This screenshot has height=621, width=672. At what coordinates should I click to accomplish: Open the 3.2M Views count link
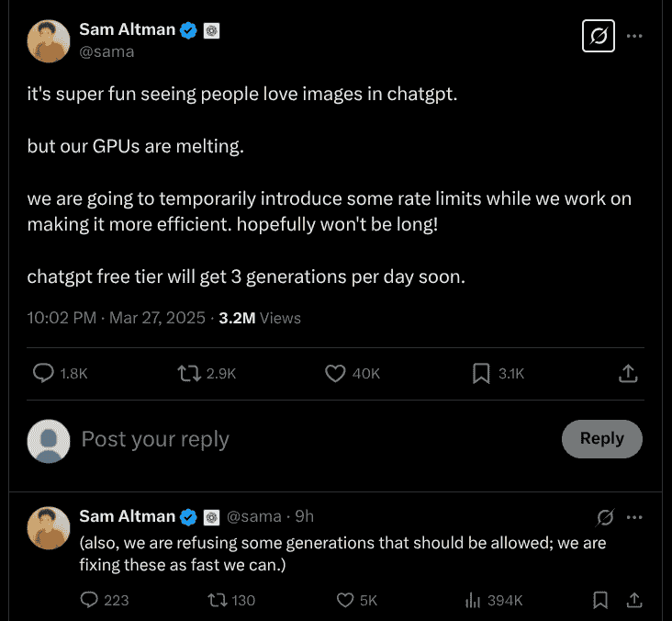pos(260,318)
